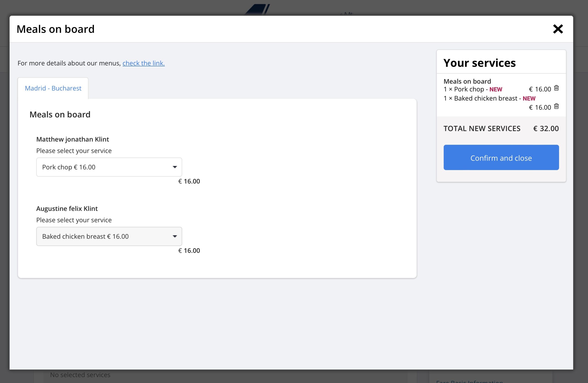Open meal dropdown for Matthew jonathan Klint
Image resolution: width=588 pixels, height=383 pixels.
pos(109,167)
